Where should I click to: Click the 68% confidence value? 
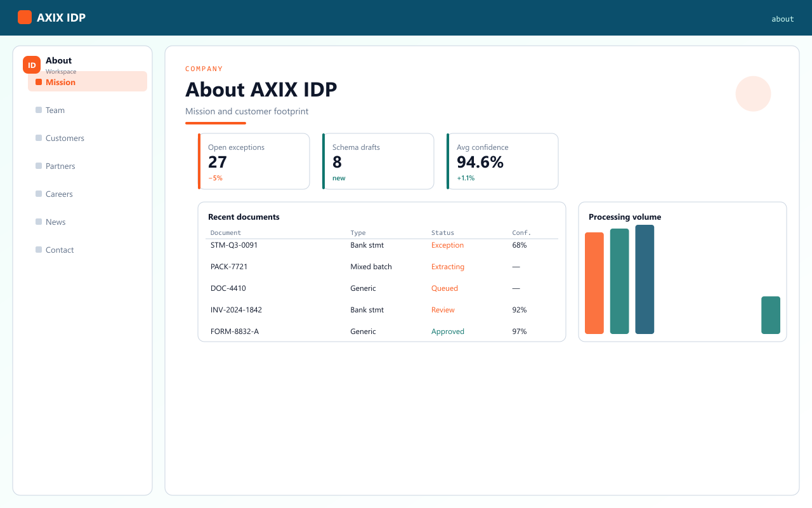click(520, 245)
